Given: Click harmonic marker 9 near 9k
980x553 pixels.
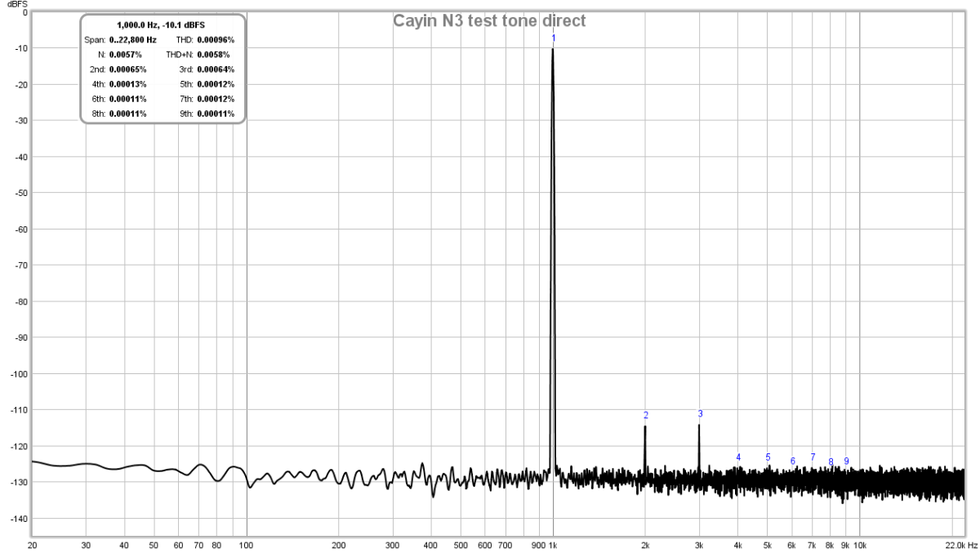Looking at the screenshot, I should (846, 462).
